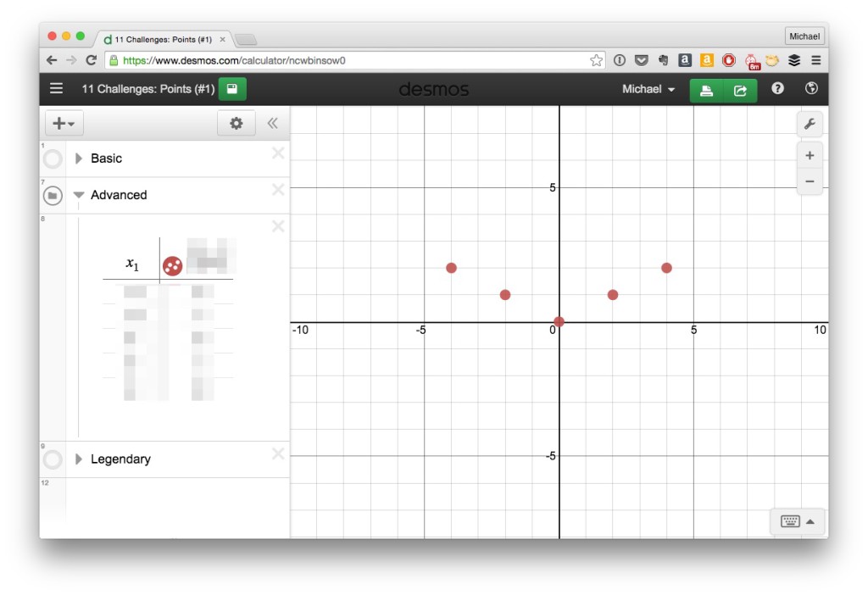
Task: Open the Michael account dropdown
Action: point(648,89)
